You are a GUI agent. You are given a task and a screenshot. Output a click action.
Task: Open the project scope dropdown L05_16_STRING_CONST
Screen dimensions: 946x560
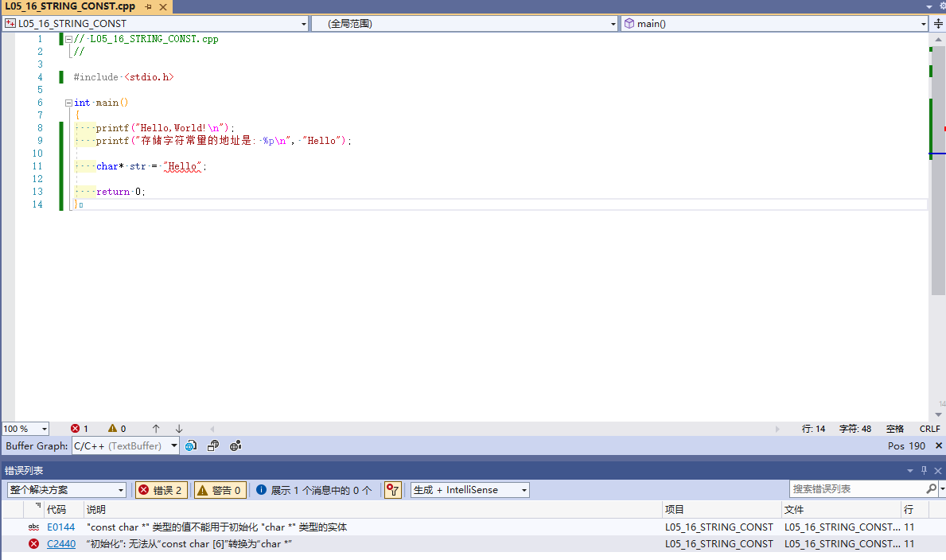point(156,24)
